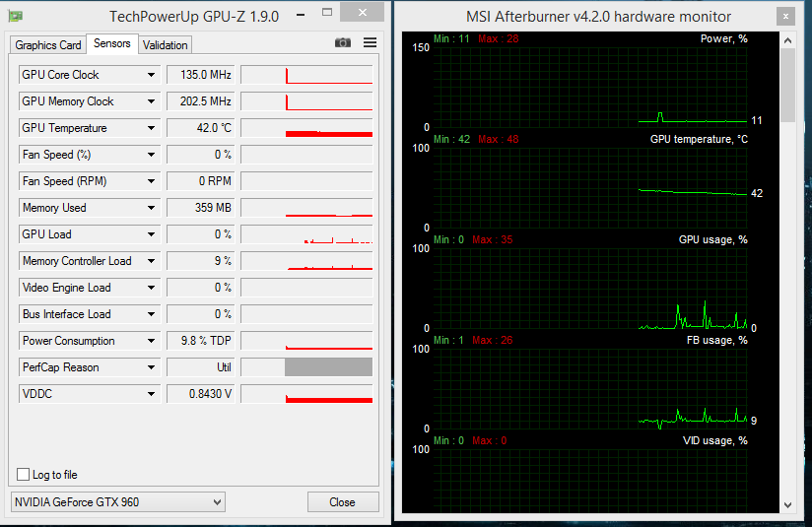The height and width of the screenshot is (527, 812).
Task: Click the VID usage graph in Afterburner
Action: 590,481
